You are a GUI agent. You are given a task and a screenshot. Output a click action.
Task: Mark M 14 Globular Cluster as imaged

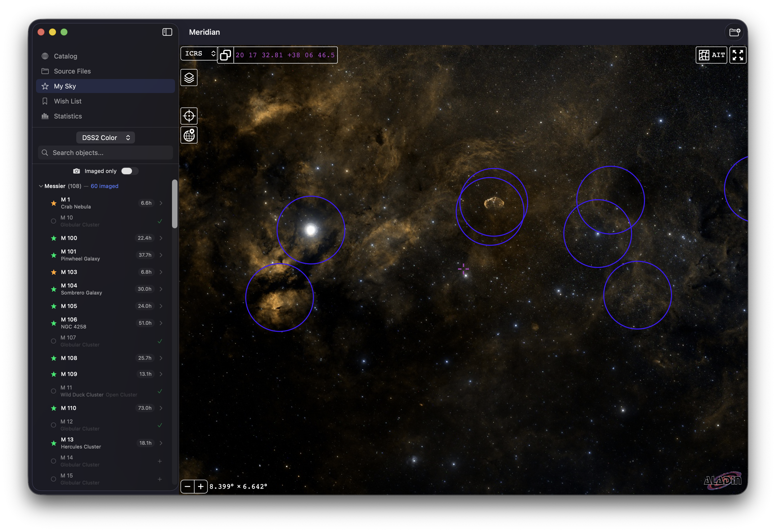pyautogui.click(x=160, y=461)
